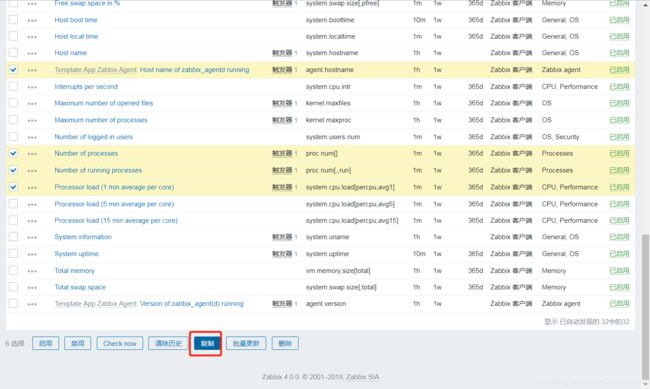Click 已启用 status in System information row
Image resolution: width=650 pixels, height=389 pixels.
(x=619, y=237)
